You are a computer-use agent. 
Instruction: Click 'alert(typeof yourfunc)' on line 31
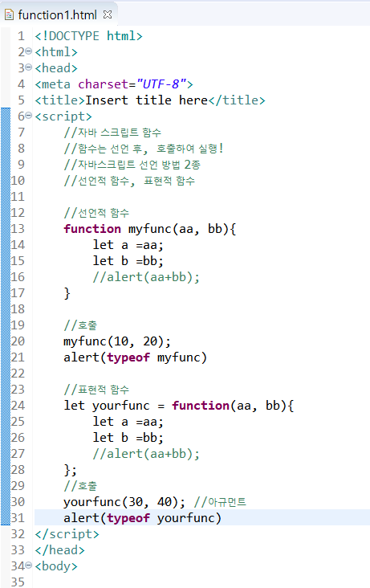click(142, 518)
